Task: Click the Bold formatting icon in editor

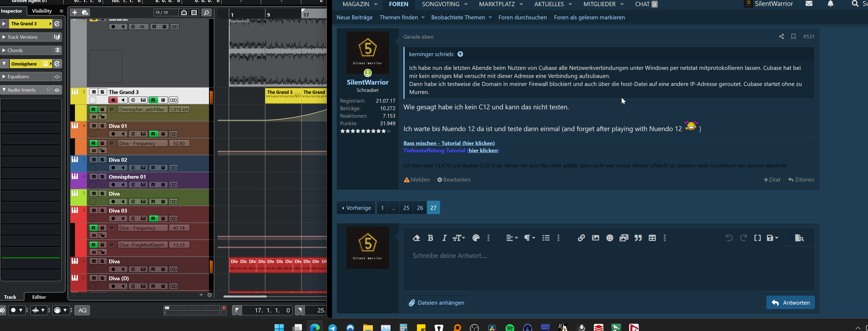Action: point(430,238)
